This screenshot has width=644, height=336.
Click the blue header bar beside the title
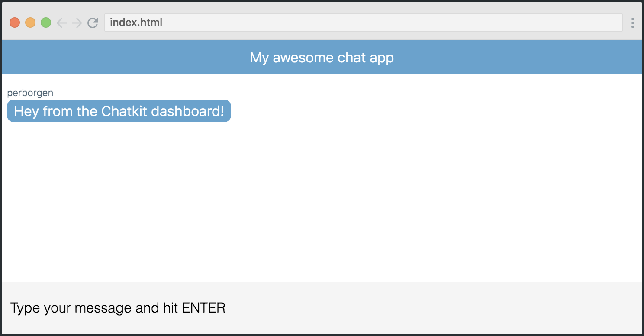[x=519, y=58]
